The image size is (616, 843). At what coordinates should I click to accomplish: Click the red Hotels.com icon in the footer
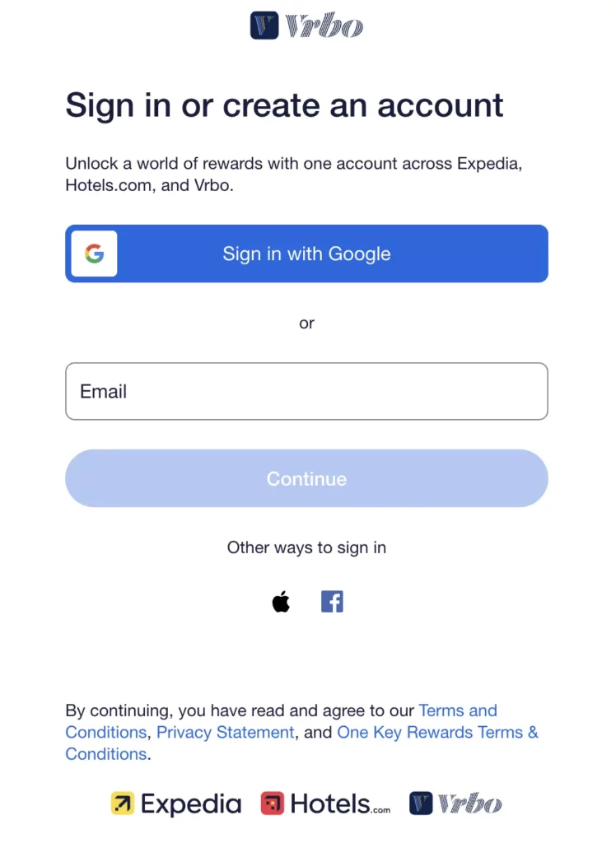[x=273, y=803]
